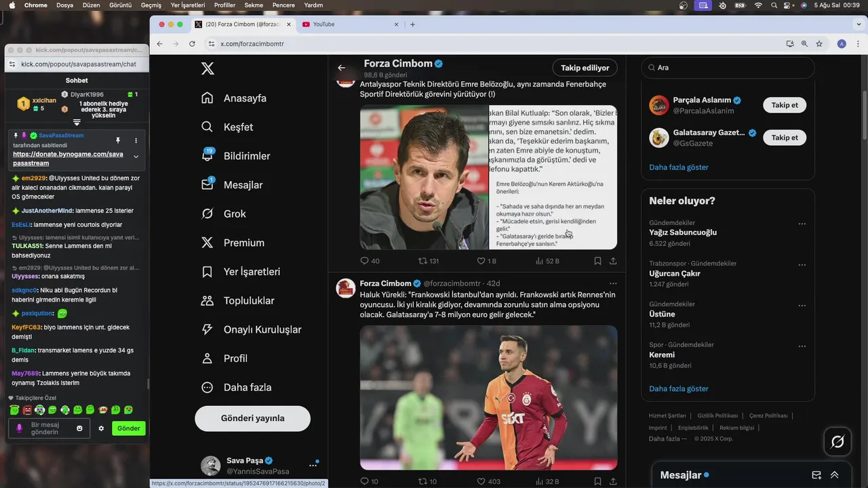Open Gizlilik Politikası link
The width and height of the screenshot is (868, 488).
[717, 415]
